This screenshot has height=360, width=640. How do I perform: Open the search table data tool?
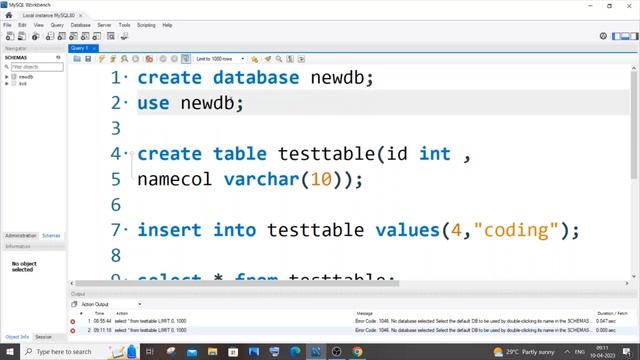(111, 36)
